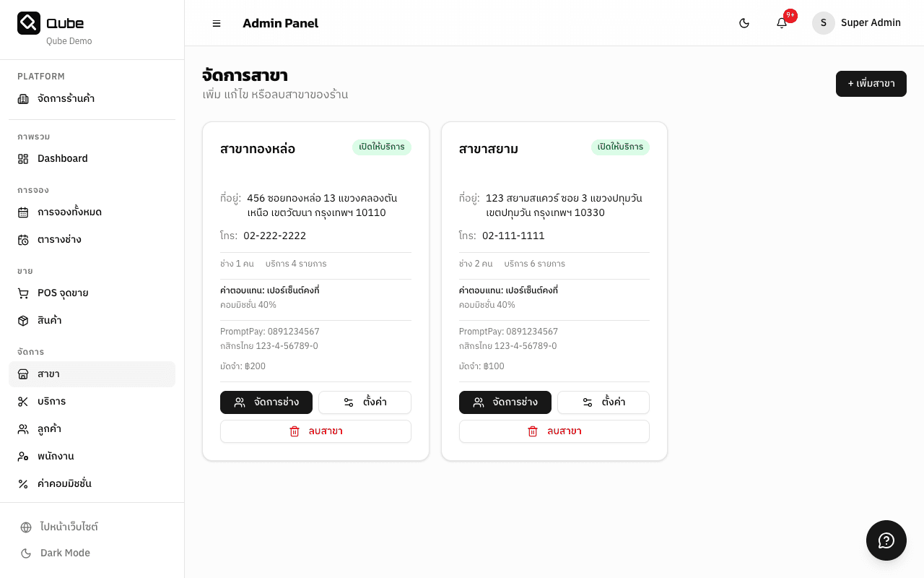Image resolution: width=924 pixels, height=578 pixels.
Task: Toggle Dark Mode in sidebar footer
Action: click(x=65, y=553)
